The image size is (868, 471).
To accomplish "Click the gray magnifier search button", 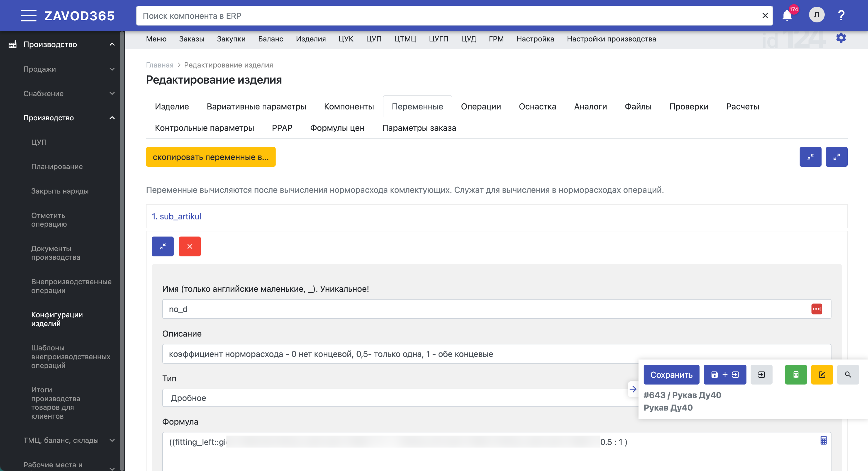I will [x=848, y=375].
